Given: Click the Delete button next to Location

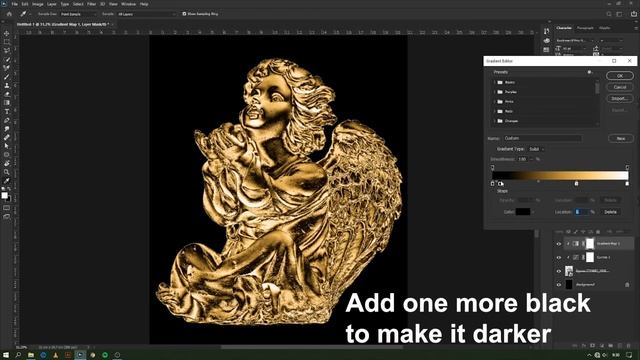Looking at the screenshot, I should coord(610,212).
